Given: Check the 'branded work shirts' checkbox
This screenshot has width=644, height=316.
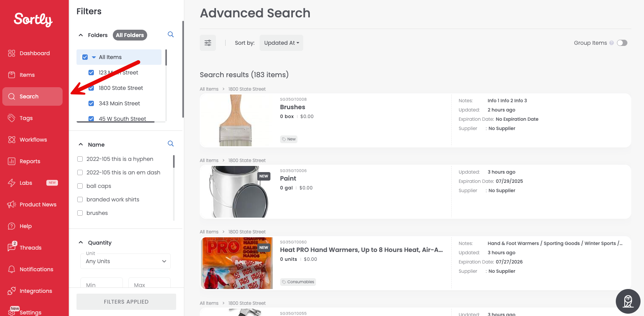Looking at the screenshot, I should point(80,199).
